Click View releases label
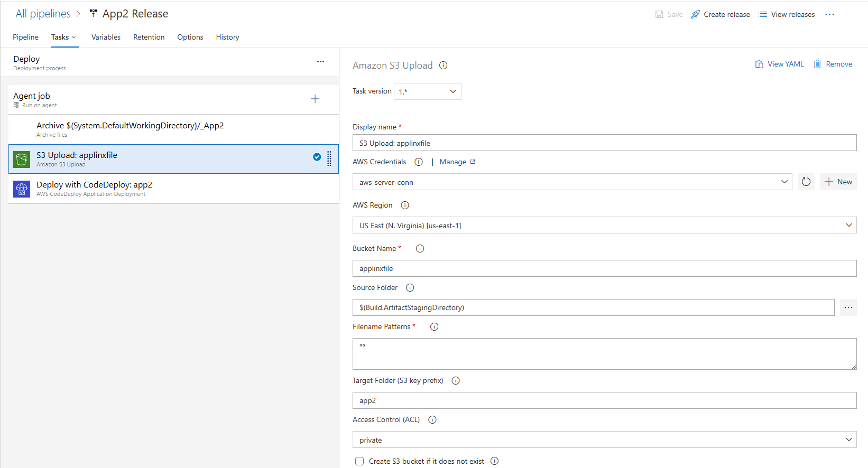868x468 pixels. coord(793,14)
